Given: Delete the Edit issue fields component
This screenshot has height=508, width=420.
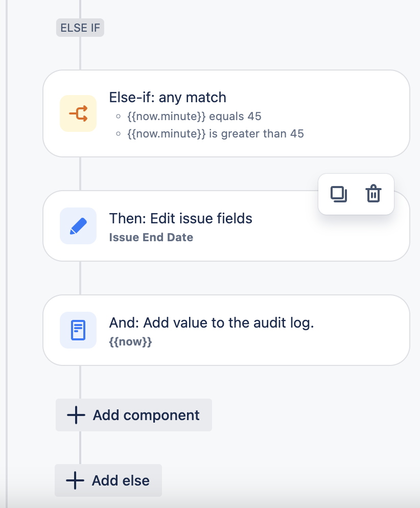Looking at the screenshot, I should [x=373, y=194].
